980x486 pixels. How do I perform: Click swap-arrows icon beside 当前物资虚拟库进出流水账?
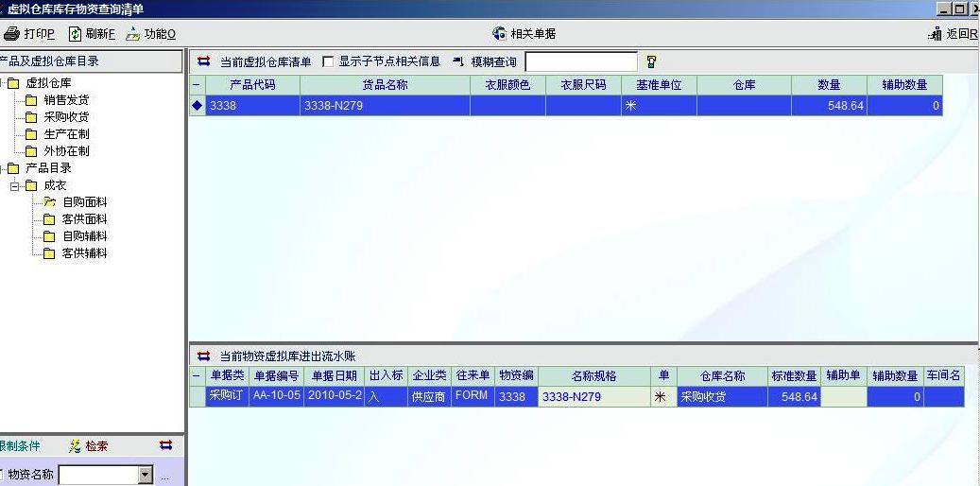point(203,356)
